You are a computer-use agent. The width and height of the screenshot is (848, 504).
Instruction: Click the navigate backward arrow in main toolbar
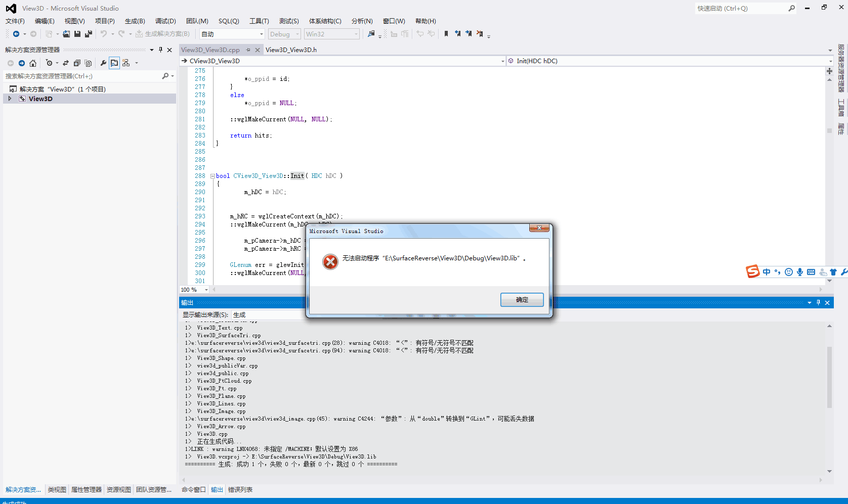tap(16, 34)
